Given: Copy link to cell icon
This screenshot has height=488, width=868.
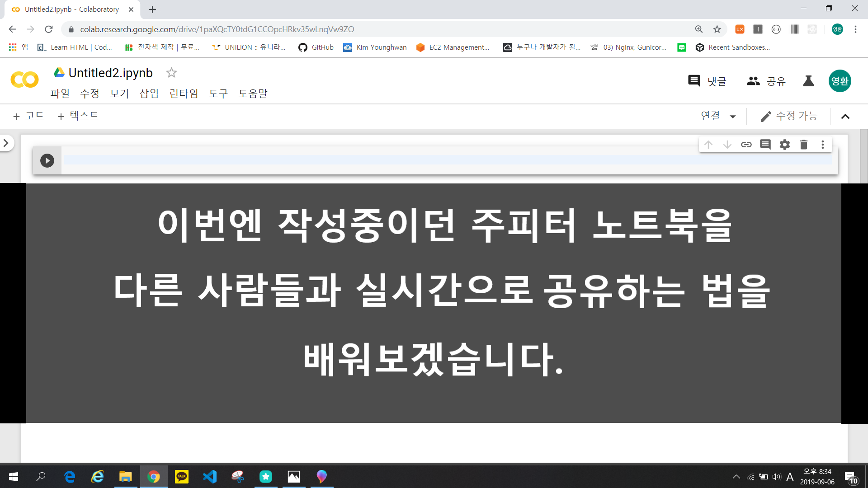Looking at the screenshot, I should (746, 145).
